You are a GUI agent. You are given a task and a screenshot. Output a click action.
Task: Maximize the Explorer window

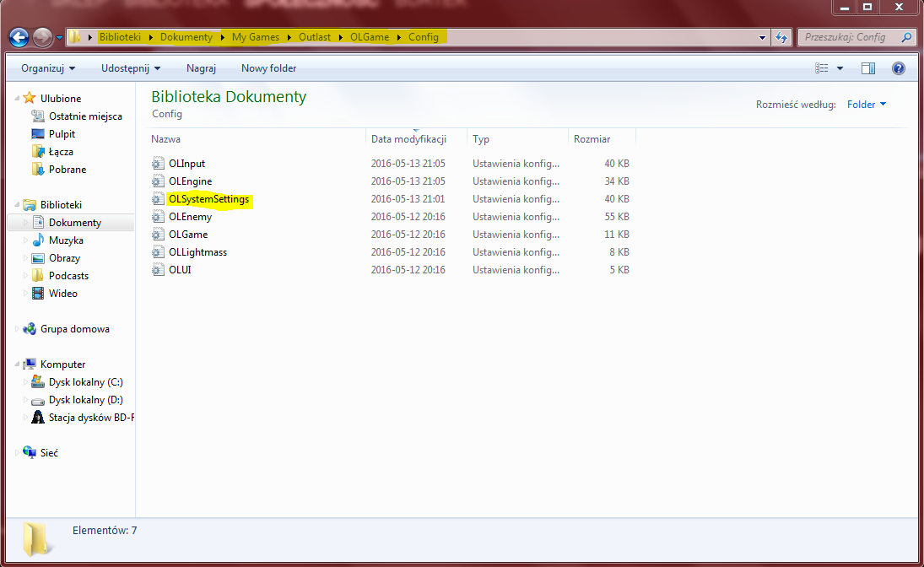(867, 7)
